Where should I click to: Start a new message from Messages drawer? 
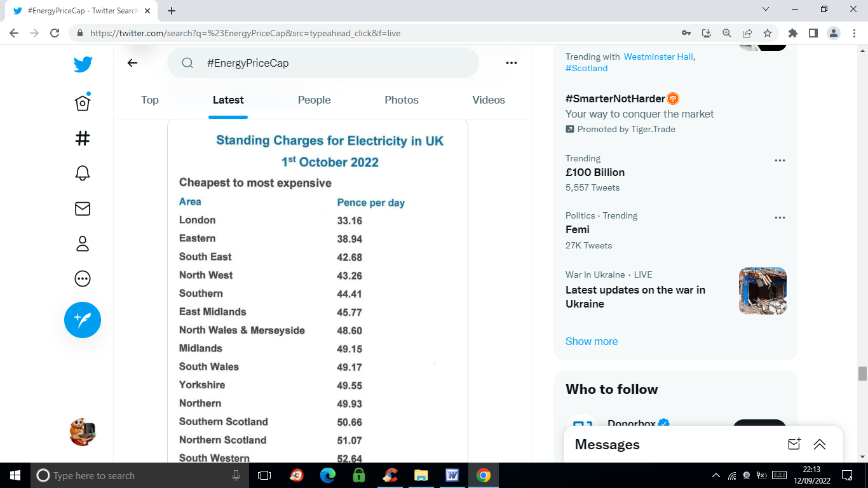coord(794,444)
